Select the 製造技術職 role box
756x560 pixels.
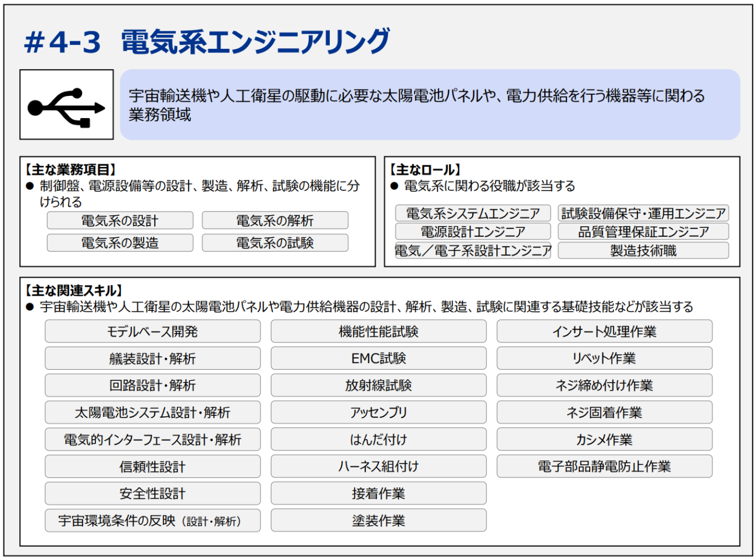tap(643, 251)
